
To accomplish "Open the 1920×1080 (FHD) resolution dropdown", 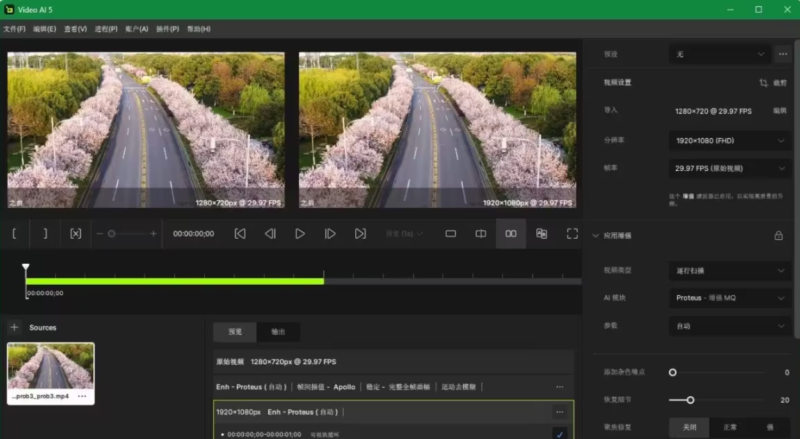I will (x=730, y=141).
